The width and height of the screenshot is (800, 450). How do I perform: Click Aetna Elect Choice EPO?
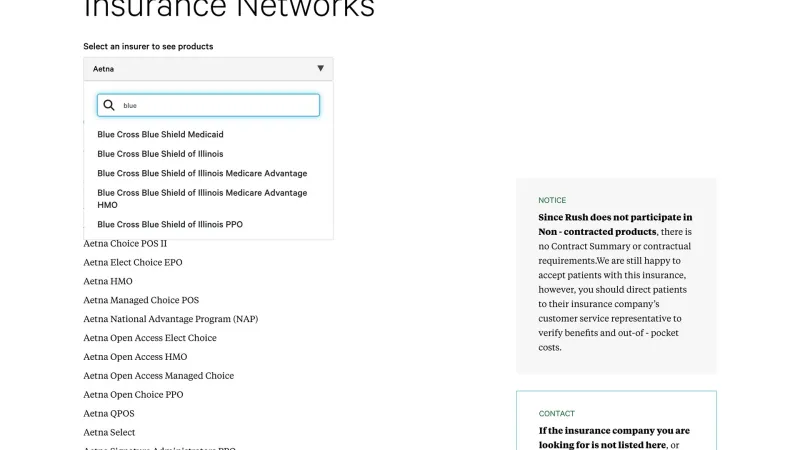click(x=133, y=262)
